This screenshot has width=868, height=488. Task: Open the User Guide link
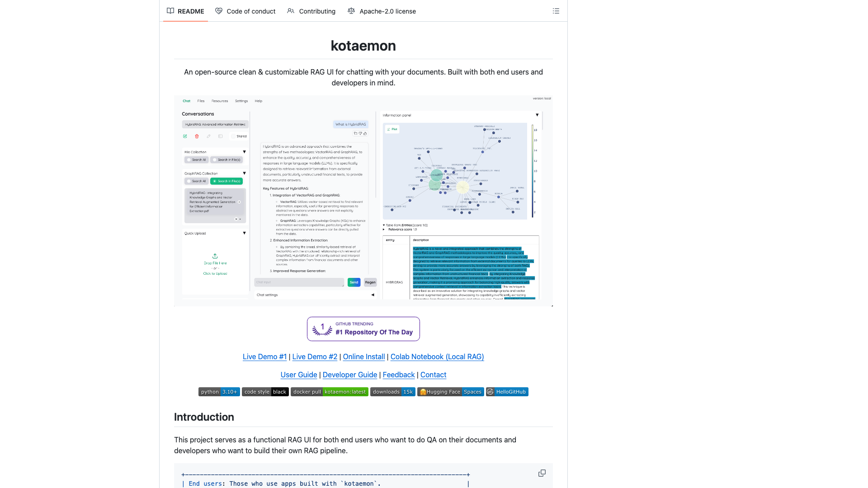[x=299, y=375]
